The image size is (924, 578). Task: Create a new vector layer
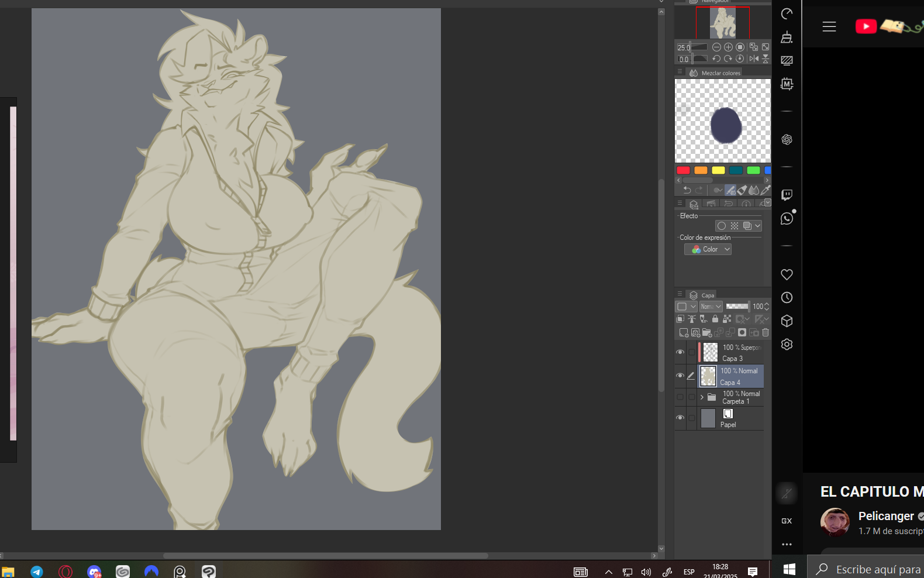coord(695,333)
